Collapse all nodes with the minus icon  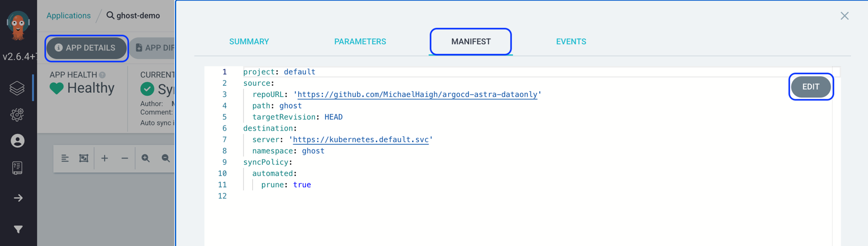coord(125,158)
